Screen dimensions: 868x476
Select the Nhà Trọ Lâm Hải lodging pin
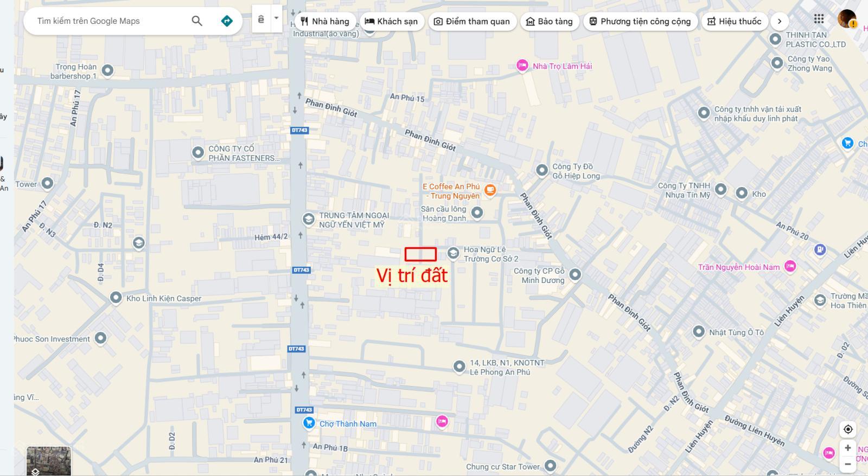(x=522, y=66)
